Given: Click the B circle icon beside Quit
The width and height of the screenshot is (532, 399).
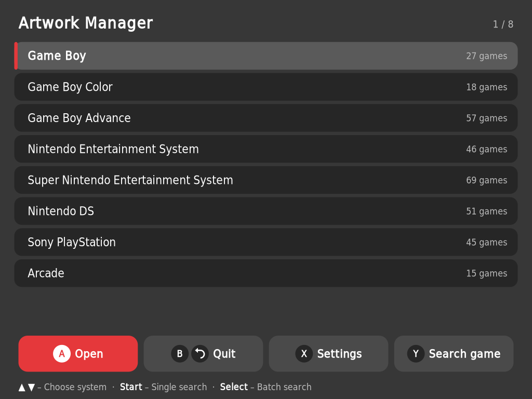Looking at the screenshot, I should point(180,353).
